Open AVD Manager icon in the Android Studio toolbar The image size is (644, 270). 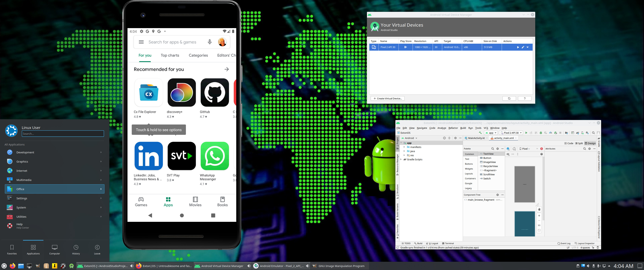[582, 133]
